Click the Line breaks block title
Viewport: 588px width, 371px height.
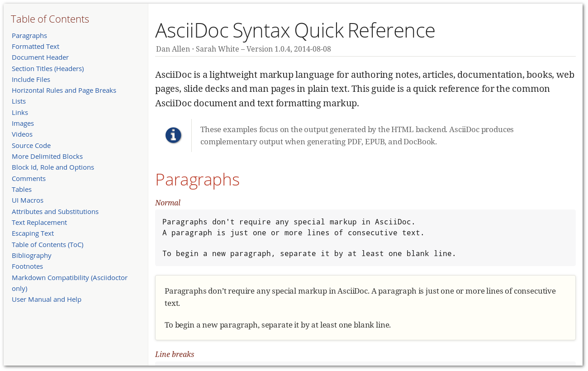[x=175, y=354]
